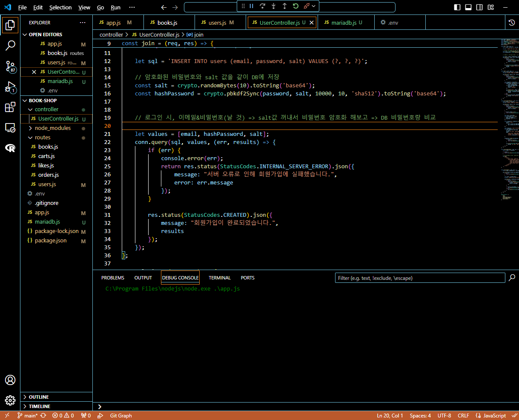Screen dimensions: 519x420
Task: Click the debug Step Over button
Action: coord(262,6)
